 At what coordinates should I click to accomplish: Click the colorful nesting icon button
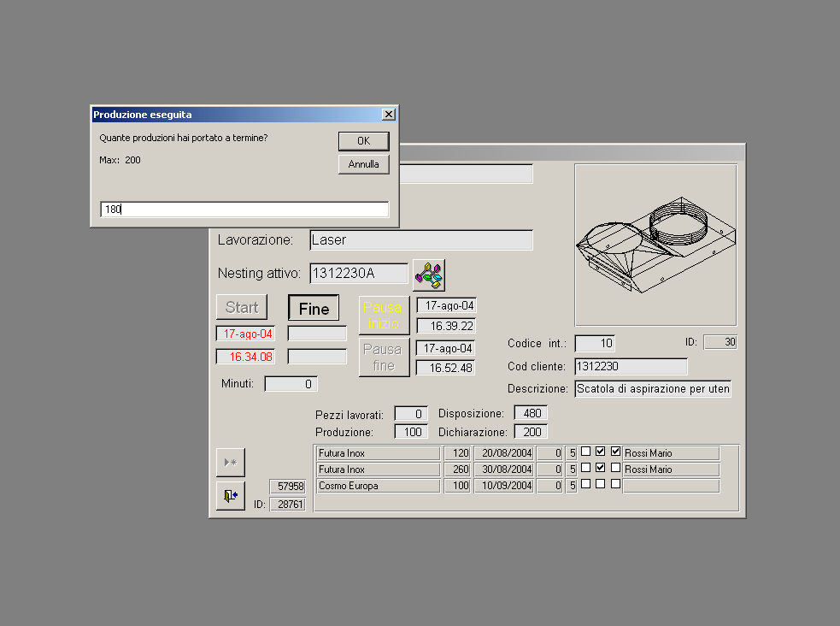(429, 275)
